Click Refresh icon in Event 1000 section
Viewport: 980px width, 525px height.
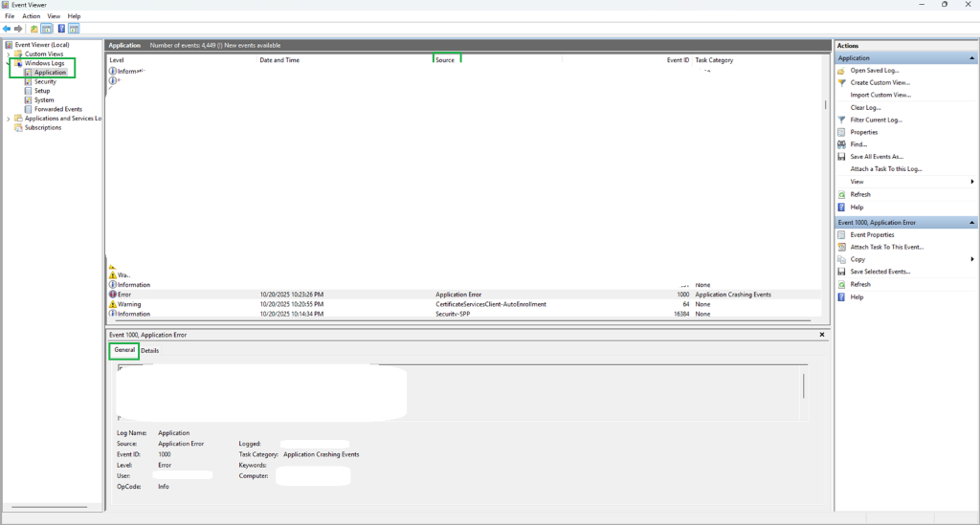click(x=841, y=284)
